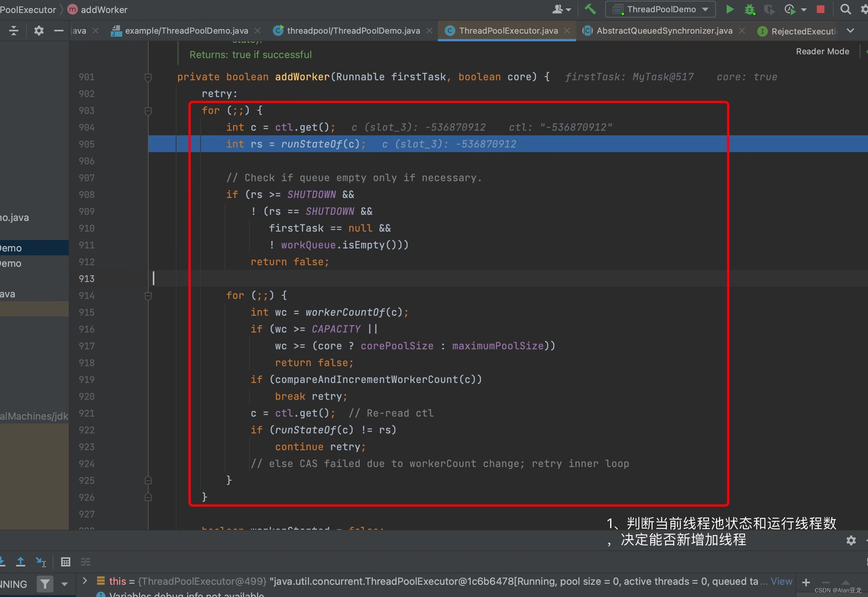
Task: Click the Build hammer icon
Action: [590, 9]
